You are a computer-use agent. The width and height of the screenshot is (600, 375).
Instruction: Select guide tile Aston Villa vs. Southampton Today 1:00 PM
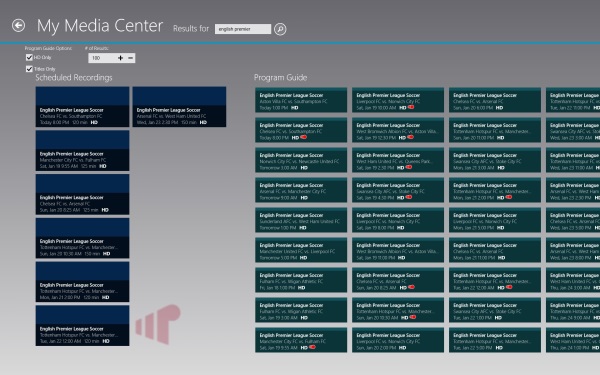[x=301, y=100]
